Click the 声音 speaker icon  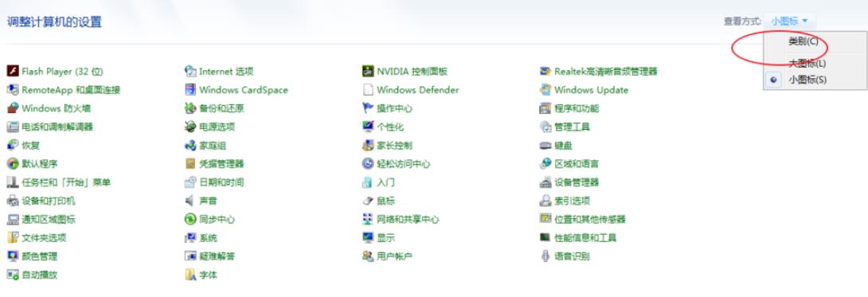pos(190,201)
